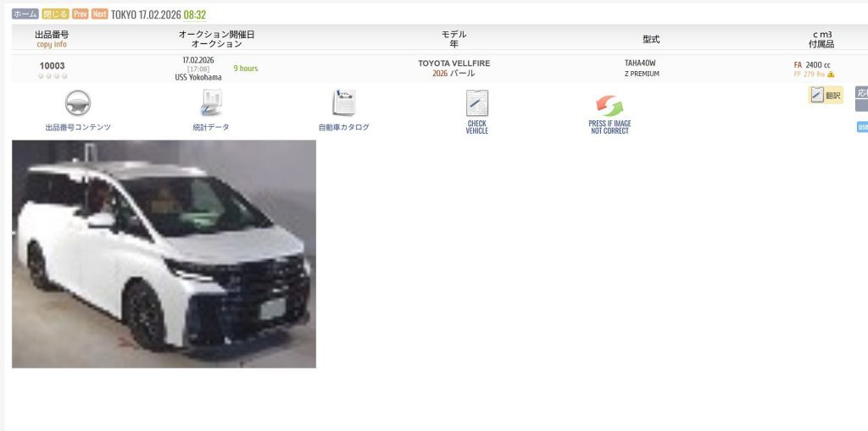Click the TOYOTA VELLFIRE model name
The image size is (868, 431).
tap(454, 63)
